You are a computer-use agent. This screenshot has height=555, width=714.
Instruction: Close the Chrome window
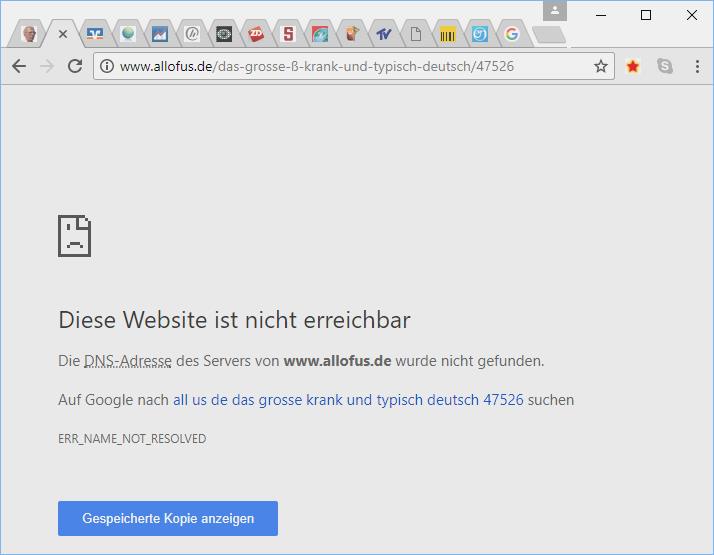tap(691, 15)
